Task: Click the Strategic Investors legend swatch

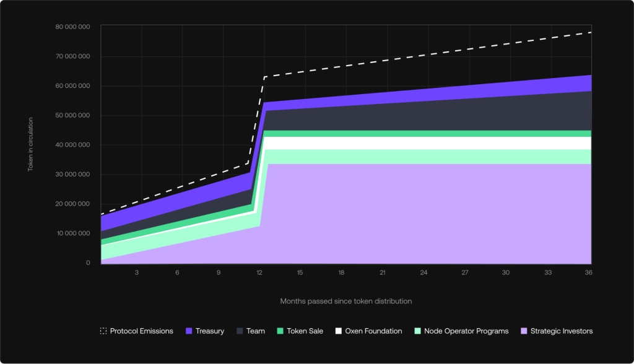Action: [x=523, y=331]
